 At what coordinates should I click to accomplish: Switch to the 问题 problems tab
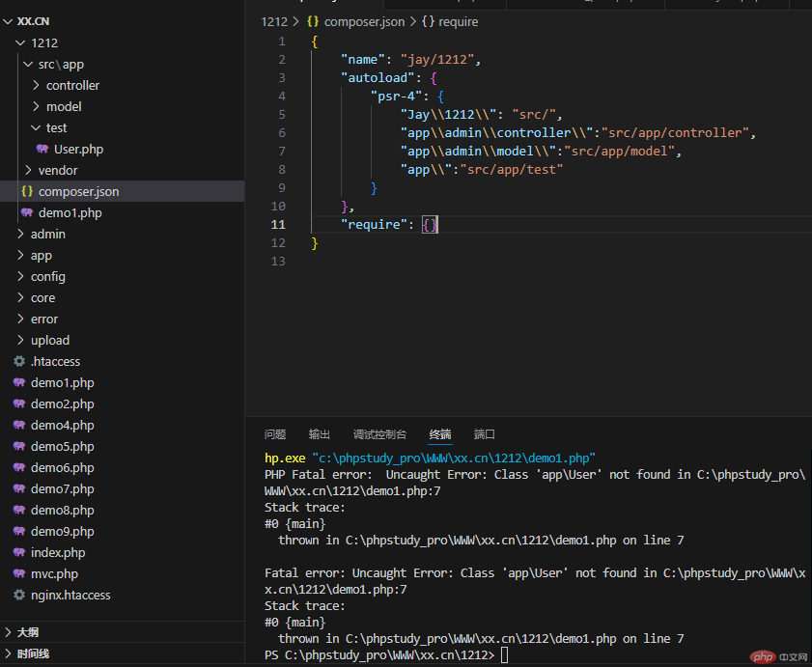coord(275,434)
